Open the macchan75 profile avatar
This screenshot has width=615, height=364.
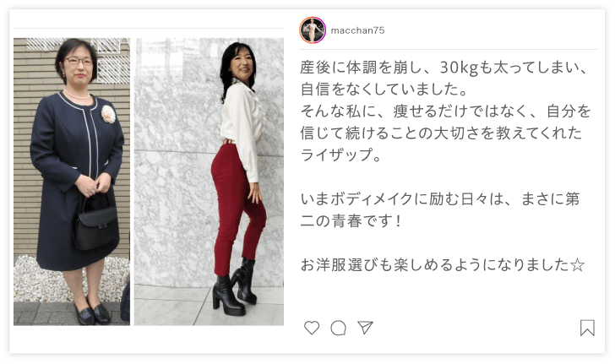coord(313,30)
